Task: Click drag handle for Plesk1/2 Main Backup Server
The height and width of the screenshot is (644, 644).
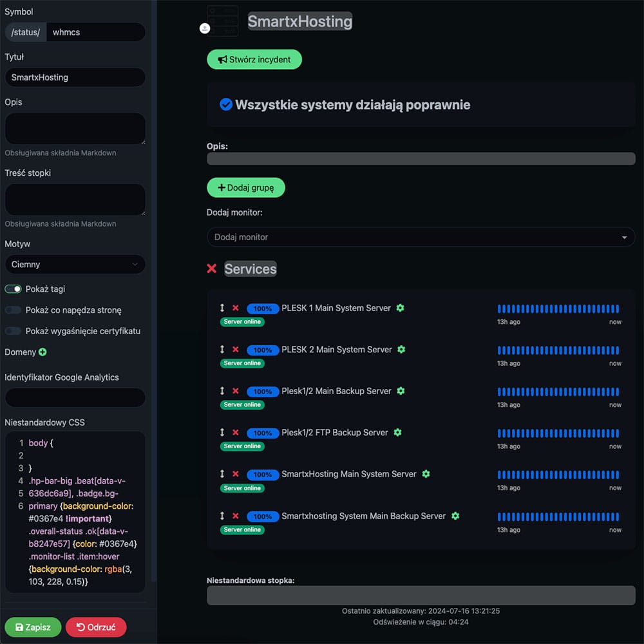Action: pos(222,391)
